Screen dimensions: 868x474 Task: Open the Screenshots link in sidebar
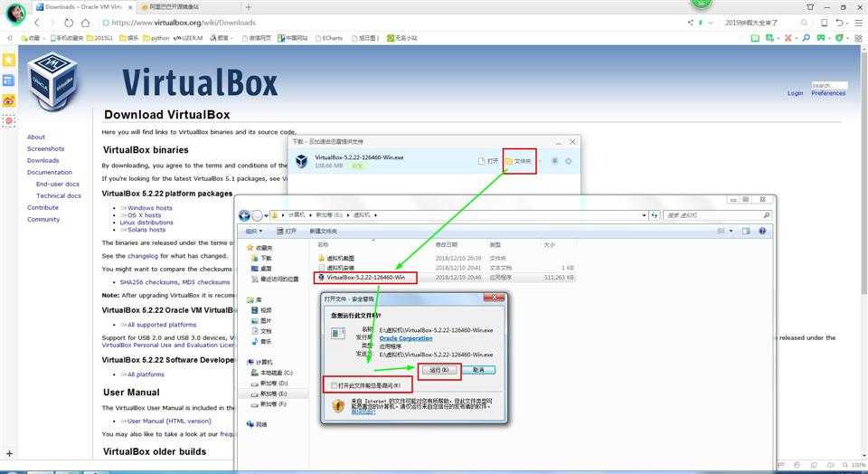click(x=46, y=149)
